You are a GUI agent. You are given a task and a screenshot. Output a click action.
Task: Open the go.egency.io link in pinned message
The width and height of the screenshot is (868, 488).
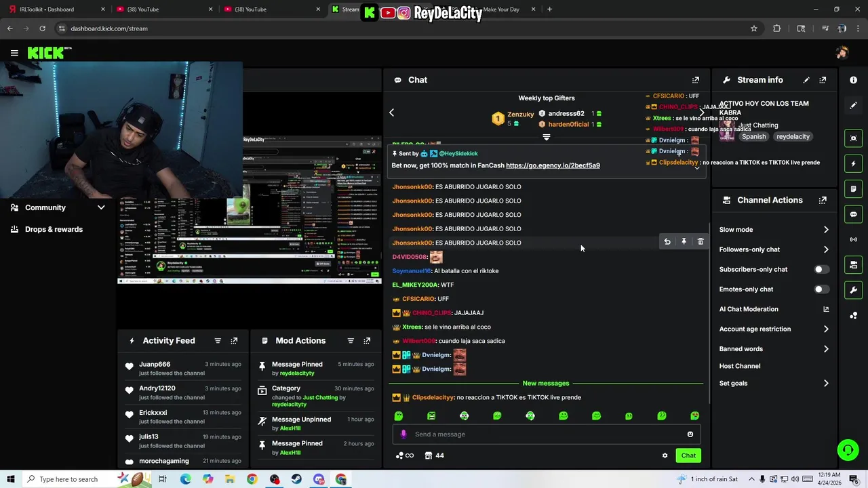click(x=553, y=165)
